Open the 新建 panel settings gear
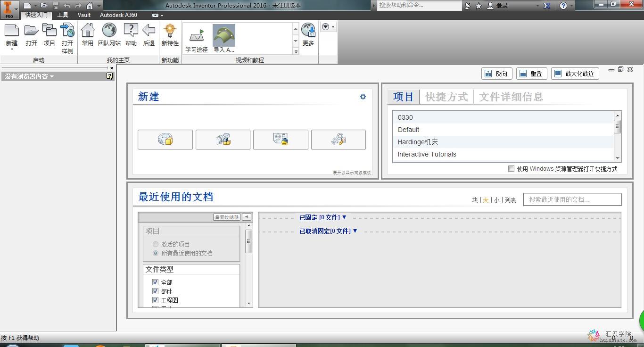The width and height of the screenshot is (644, 347). click(363, 97)
